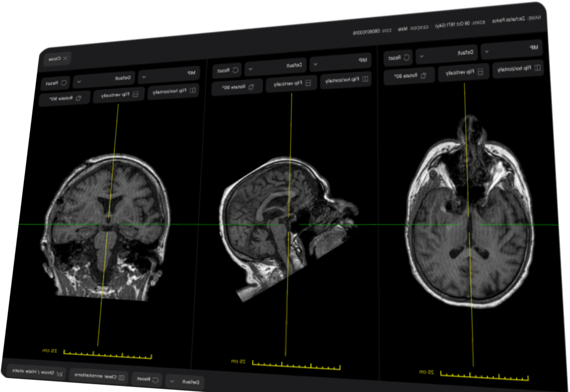Open the Default dropdown in the bottom toolbar
The image size is (570, 392).
pyautogui.click(x=185, y=382)
